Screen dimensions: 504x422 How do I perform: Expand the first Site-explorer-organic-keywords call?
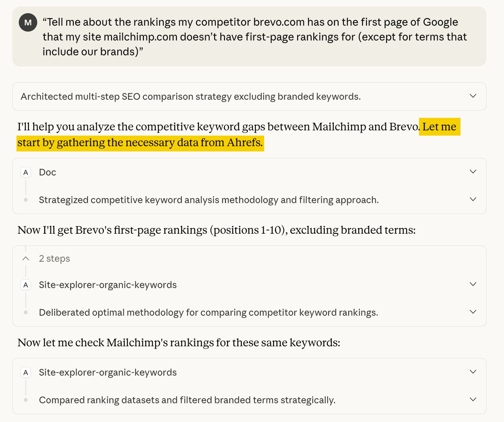point(473,284)
